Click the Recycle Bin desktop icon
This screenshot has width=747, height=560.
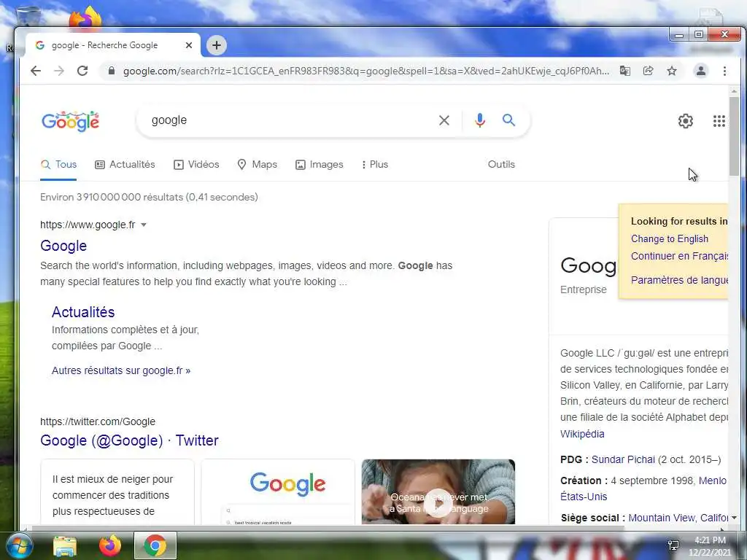pyautogui.click(x=29, y=17)
